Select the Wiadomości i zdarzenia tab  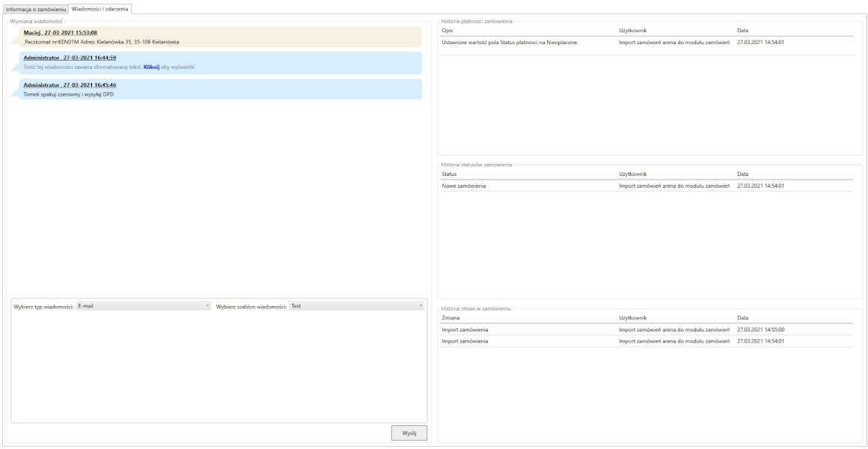100,7
